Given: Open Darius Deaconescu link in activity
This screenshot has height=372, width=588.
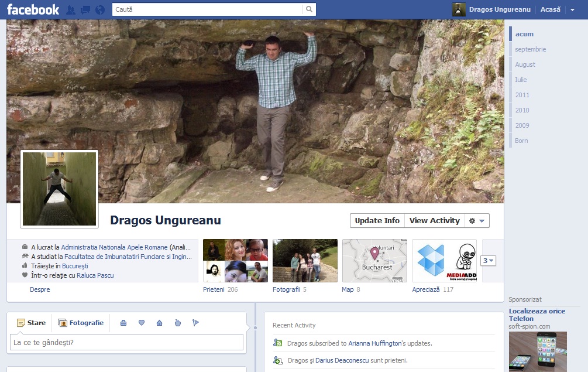Looking at the screenshot, I should click(x=342, y=360).
